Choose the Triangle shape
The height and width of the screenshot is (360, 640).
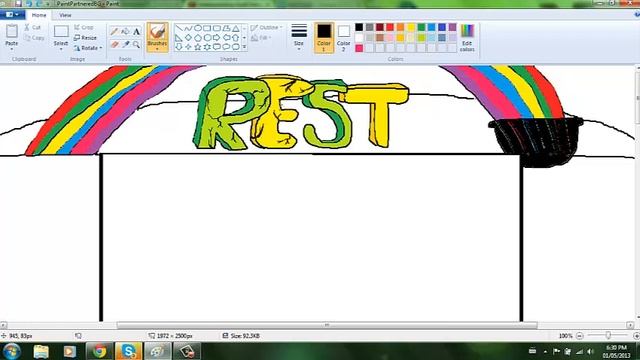tap(236, 29)
